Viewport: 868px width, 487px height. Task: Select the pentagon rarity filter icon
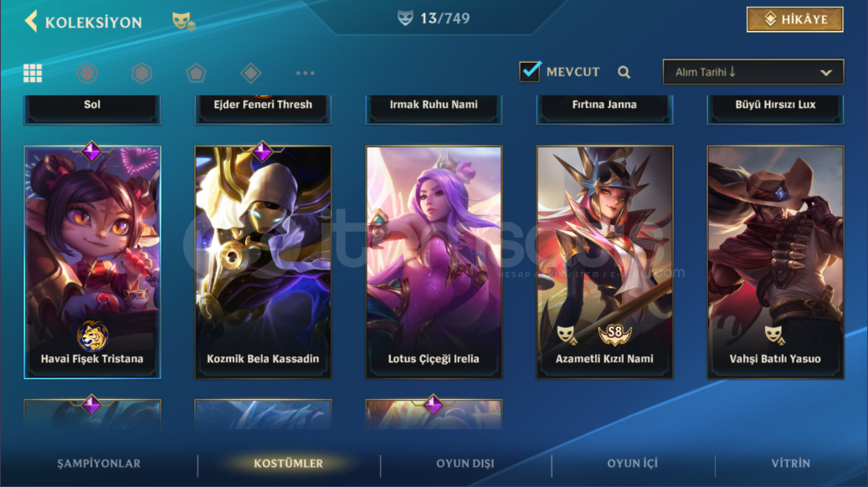[x=196, y=73]
